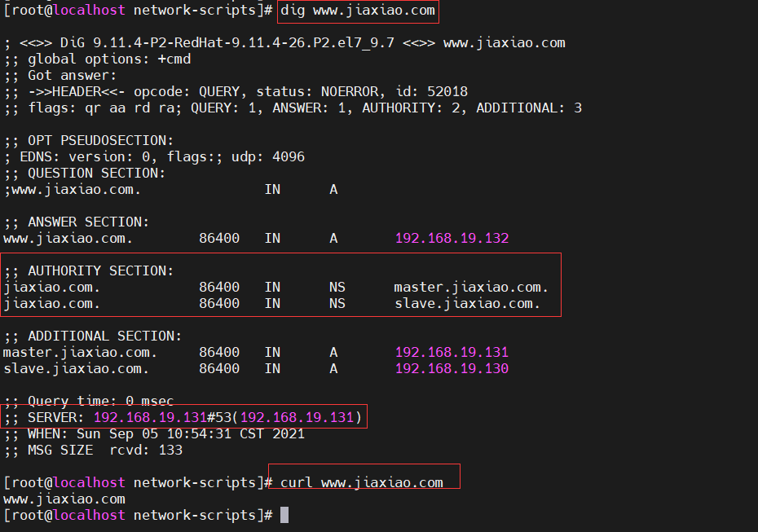The width and height of the screenshot is (758, 532).
Task: Click 'slave.jiaxiao.com.' name in additional section
Action: coord(76,369)
